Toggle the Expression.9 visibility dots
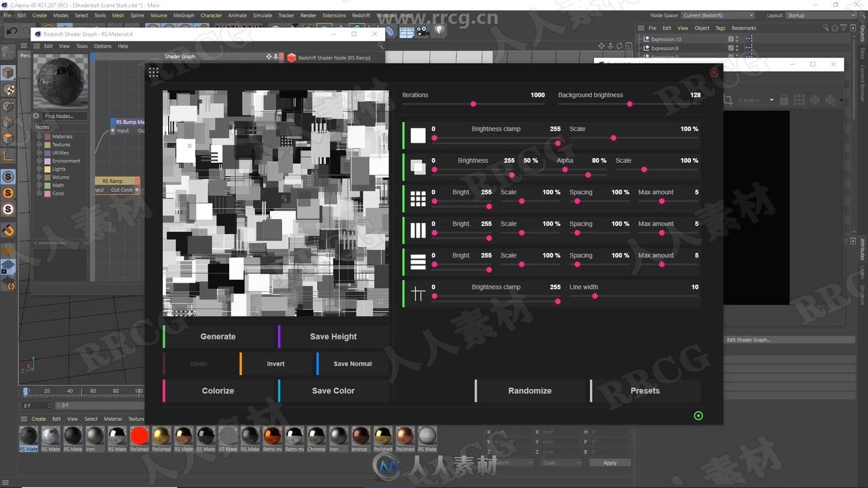The image size is (868, 488). coord(738,48)
